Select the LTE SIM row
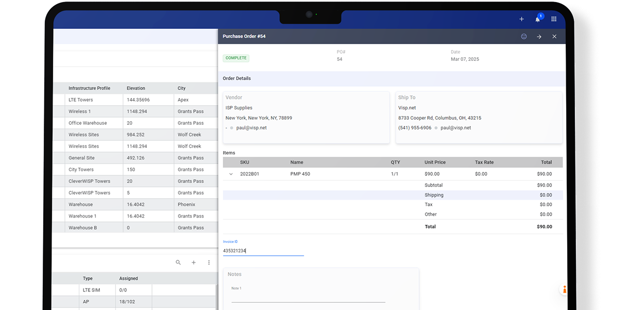Screen dimensions: 644x310 point(135,290)
